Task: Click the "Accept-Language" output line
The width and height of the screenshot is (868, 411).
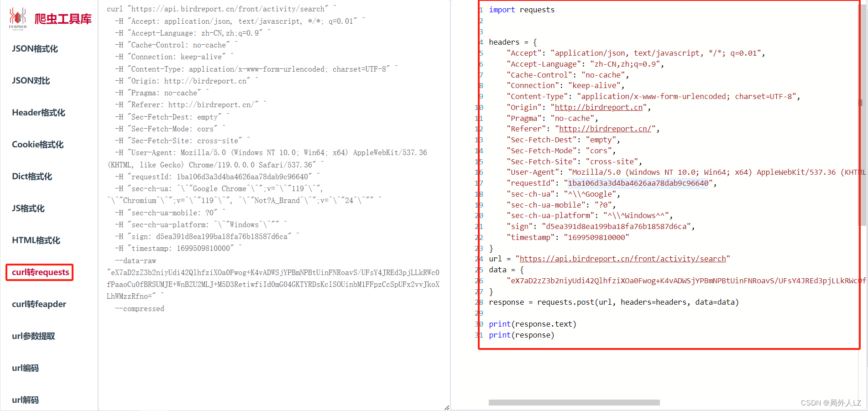Action: click(585, 64)
